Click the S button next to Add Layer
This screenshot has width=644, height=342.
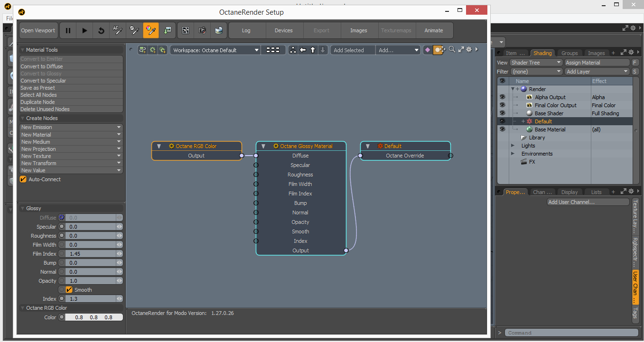[635, 72]
